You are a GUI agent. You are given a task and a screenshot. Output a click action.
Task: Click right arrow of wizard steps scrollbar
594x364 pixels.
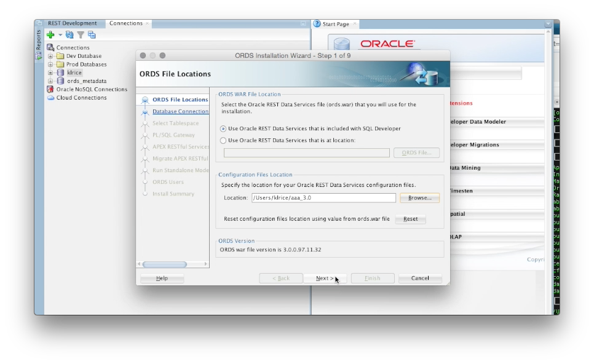[206, 264]
